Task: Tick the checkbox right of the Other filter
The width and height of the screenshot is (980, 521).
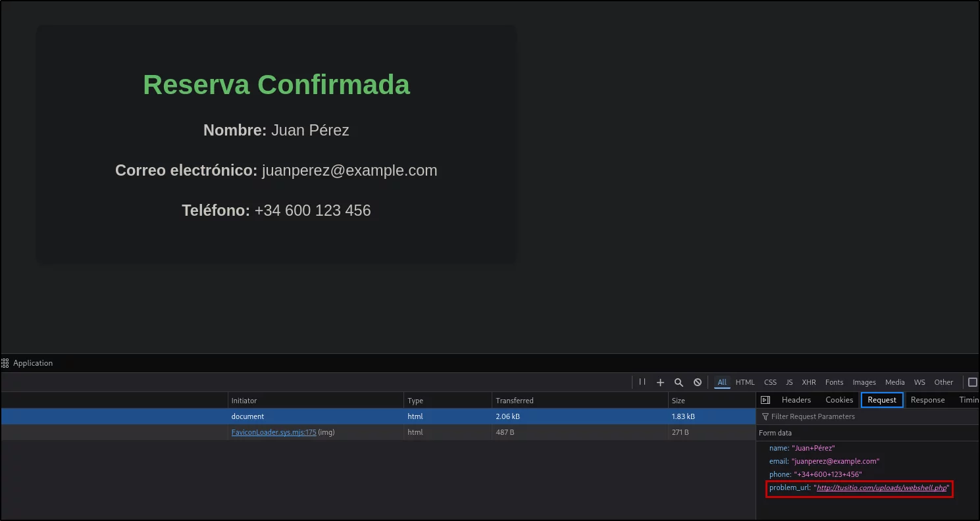Action: coord(973,382)
